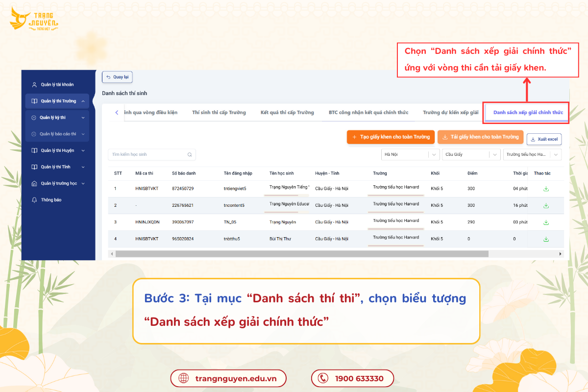Viewport: 588px width, 392px height.
Task: Click Điểm column header
Action: [x=472, y=173]
